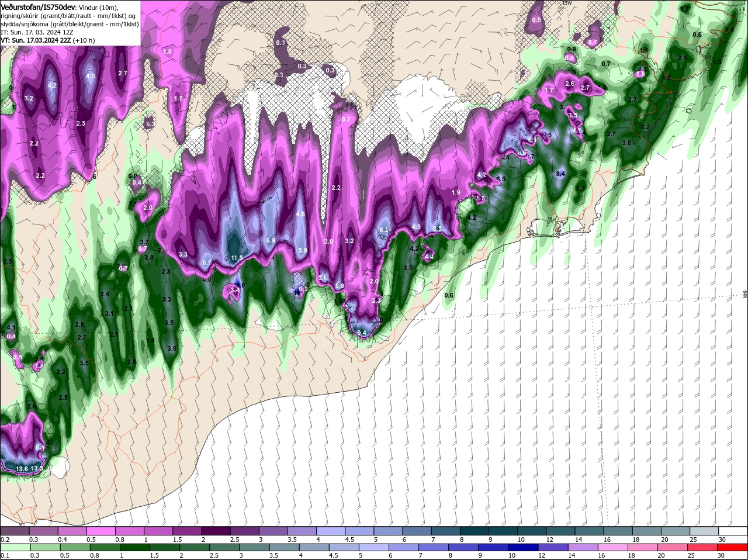Click the 0.2 label on the upper legend scale
Viewport: 748px width, 560px height.
point(5,540)
